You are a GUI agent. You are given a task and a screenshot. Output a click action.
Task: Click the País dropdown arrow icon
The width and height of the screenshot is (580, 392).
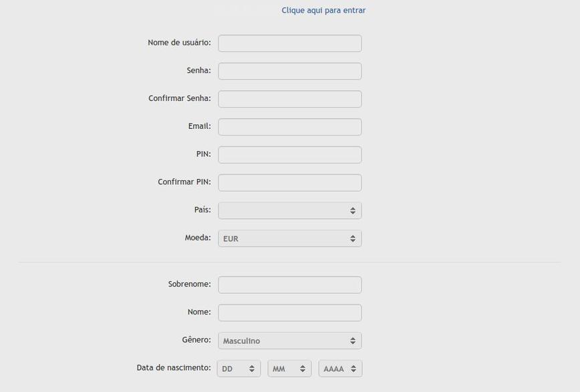click(x=353, y=210)
